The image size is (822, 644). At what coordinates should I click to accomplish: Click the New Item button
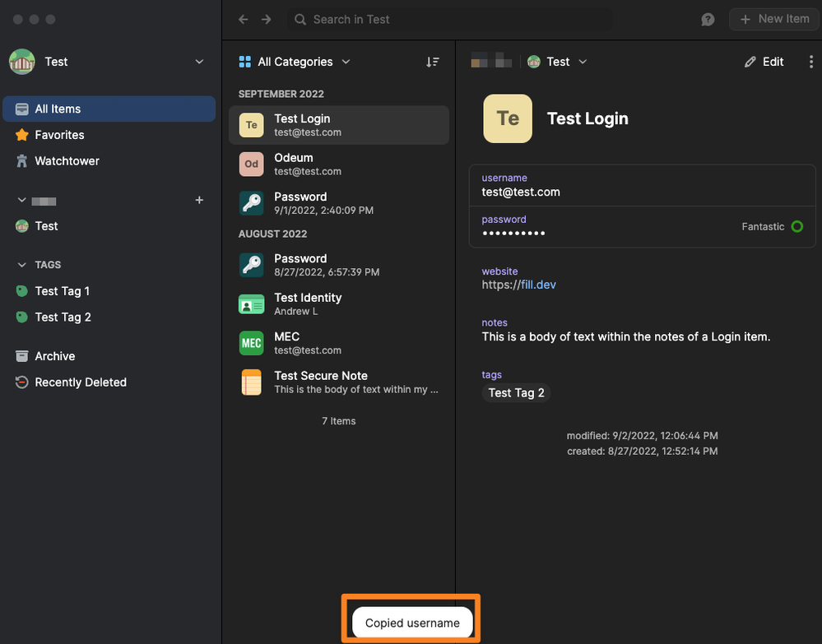coord(774,19)
